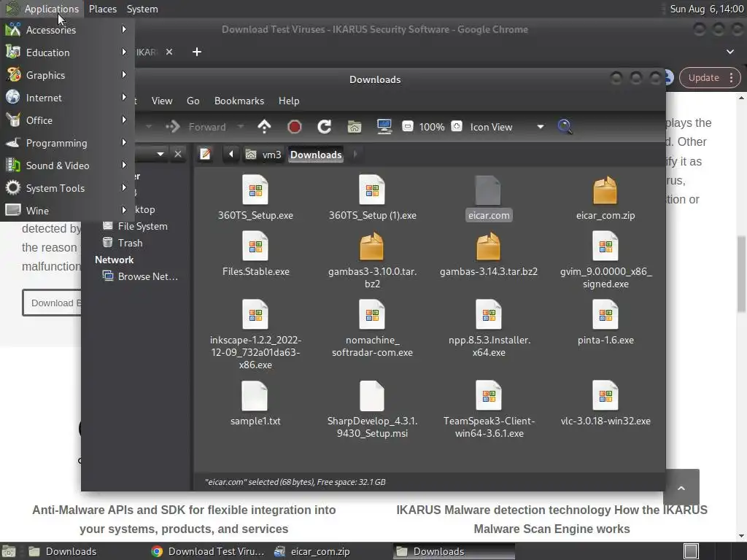Select the inkscape-1.2.2 installer file
The height and width of the screenshot is (560, 747).
(255, 334)
